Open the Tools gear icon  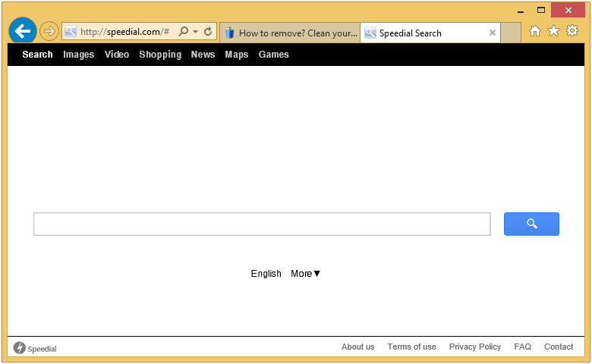pos(572,31)
